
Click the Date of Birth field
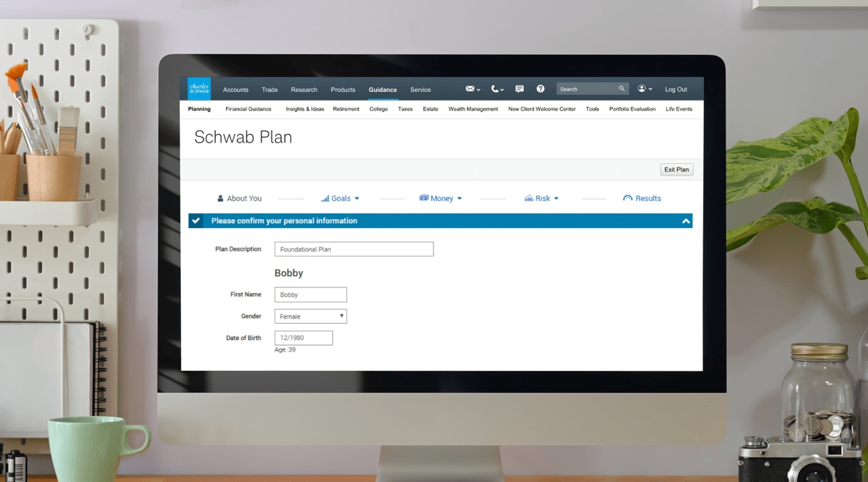(x=304, y=337)
